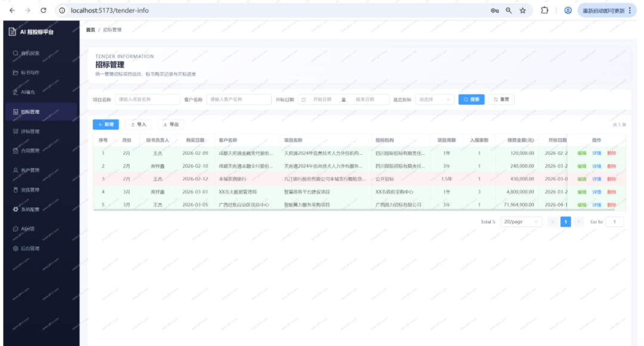Click the 首页 breadcrumb link

pos(91,30)
